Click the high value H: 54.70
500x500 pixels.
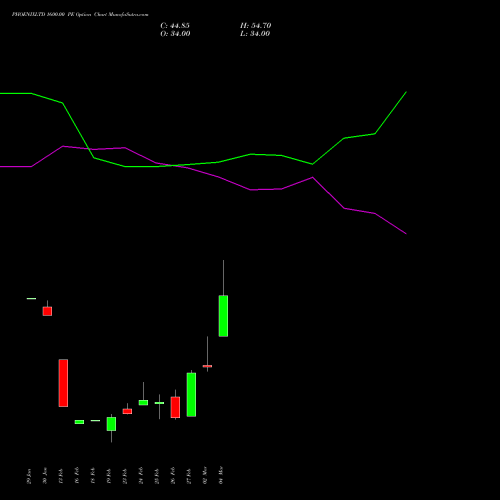(x=255, y=26)
